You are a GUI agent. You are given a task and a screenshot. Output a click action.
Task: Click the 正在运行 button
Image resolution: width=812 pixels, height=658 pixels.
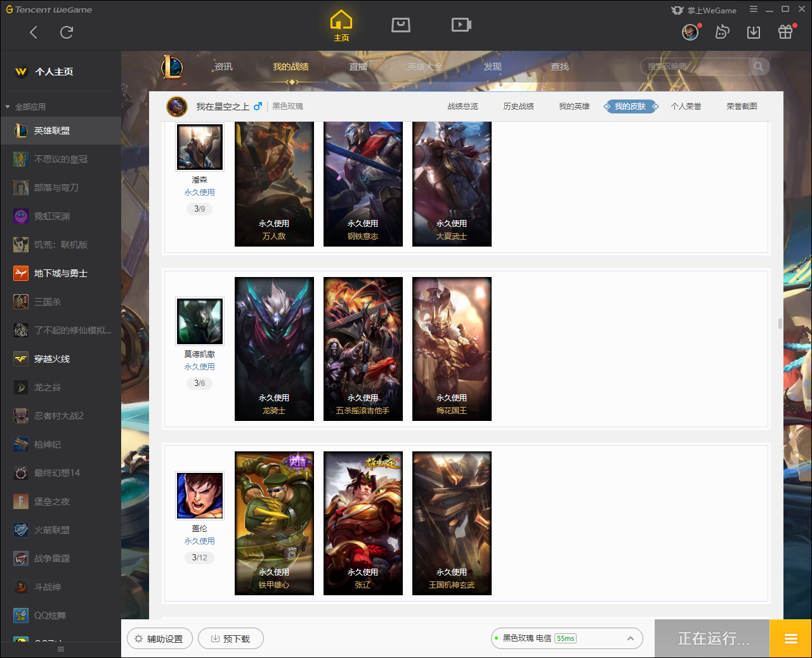tap(712, 638)
